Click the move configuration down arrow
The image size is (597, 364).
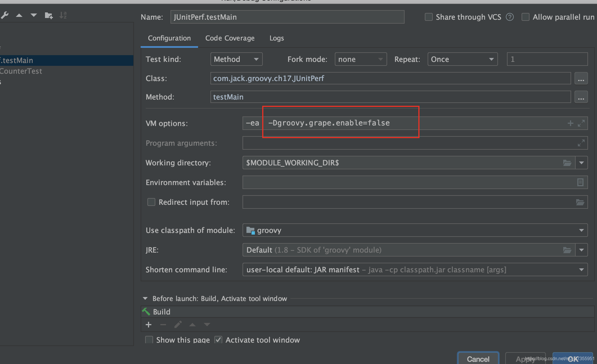coord(34,15)
